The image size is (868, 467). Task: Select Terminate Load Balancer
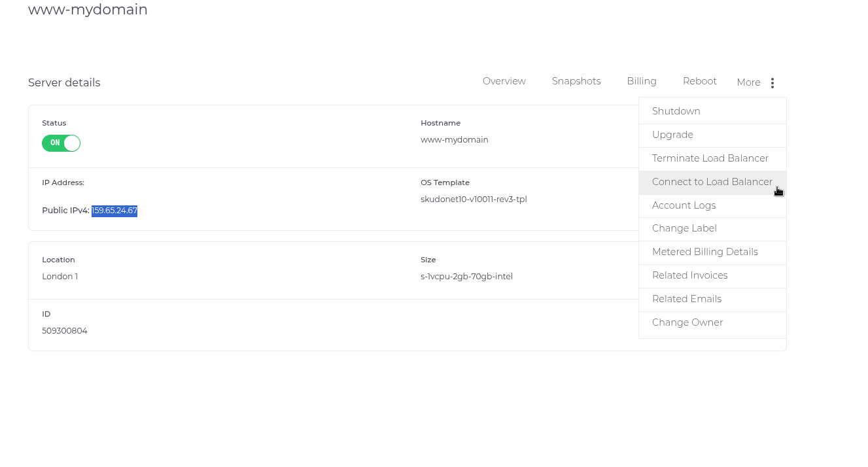click(710, 158)
